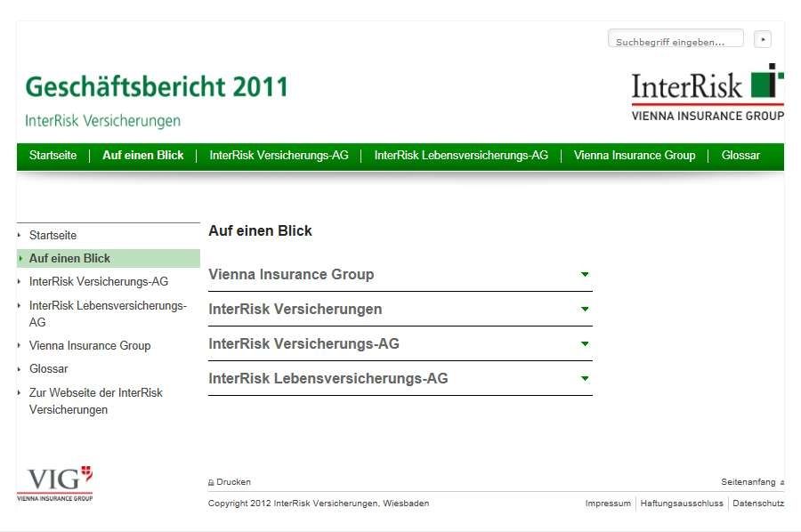The image size is (801, 532).
Task: Expand the Vienna Insurance Group section
Action: tap(584, 275)
